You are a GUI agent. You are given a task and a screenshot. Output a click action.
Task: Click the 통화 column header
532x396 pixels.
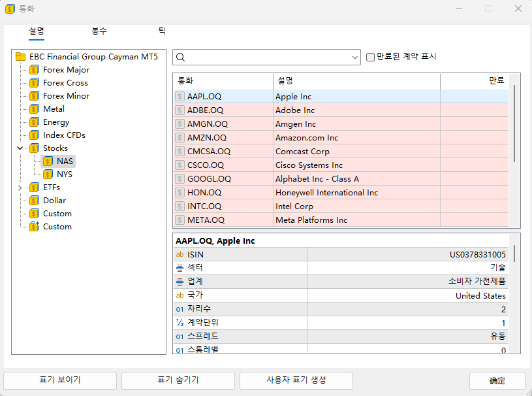(x=223, y=81)
